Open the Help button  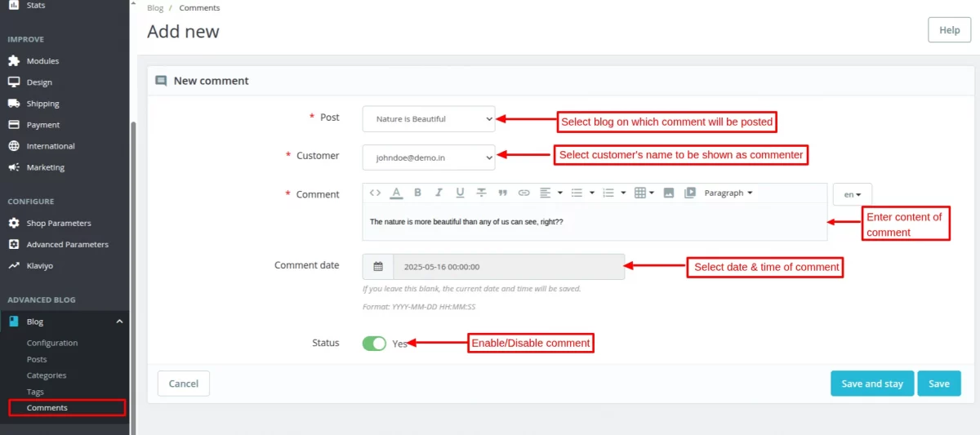950,29
